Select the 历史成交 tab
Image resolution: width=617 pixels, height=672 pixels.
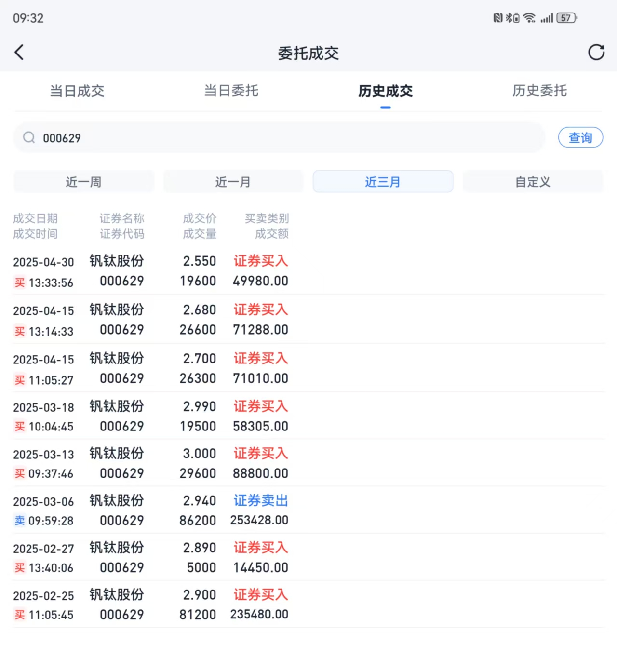pyautogui.click(x=385, y=91)
